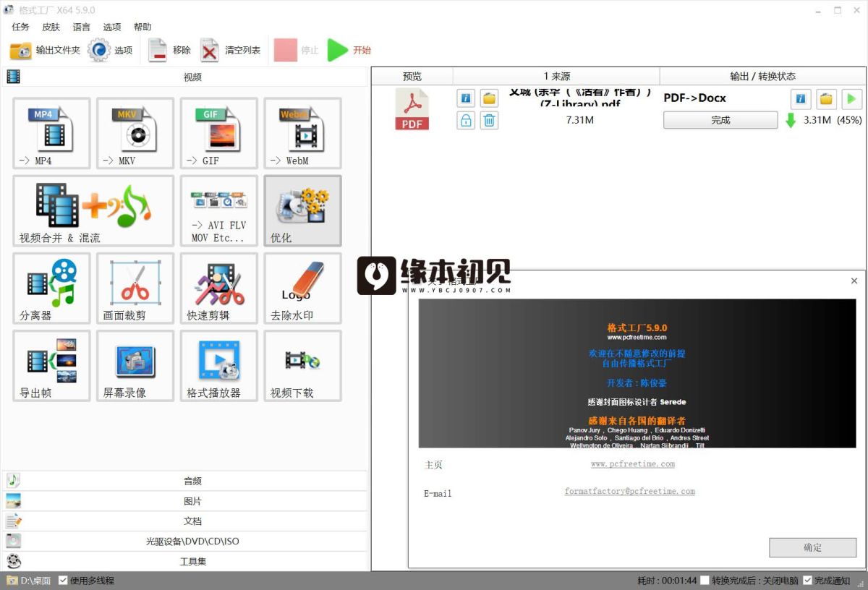
Task: Click 清空列表 to clear the task list
Action: (231, 51)
